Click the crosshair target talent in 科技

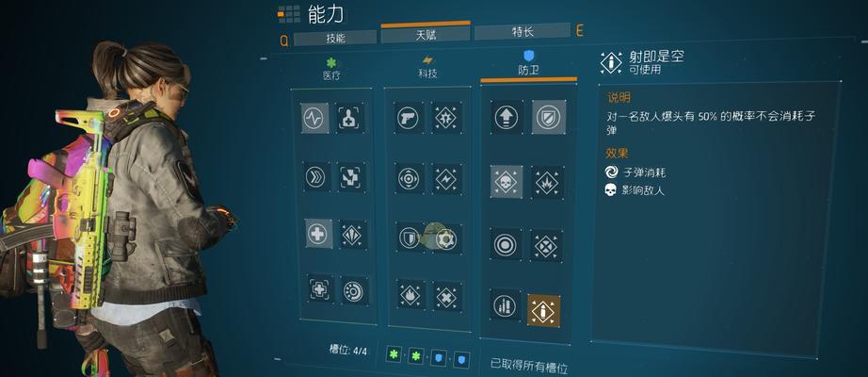tap(410, 178)
